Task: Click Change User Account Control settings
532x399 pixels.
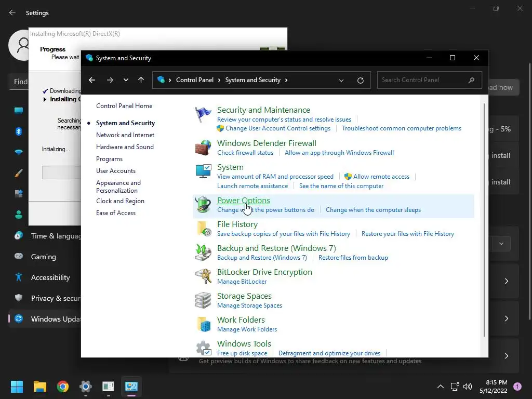Action: pos(278,129)
